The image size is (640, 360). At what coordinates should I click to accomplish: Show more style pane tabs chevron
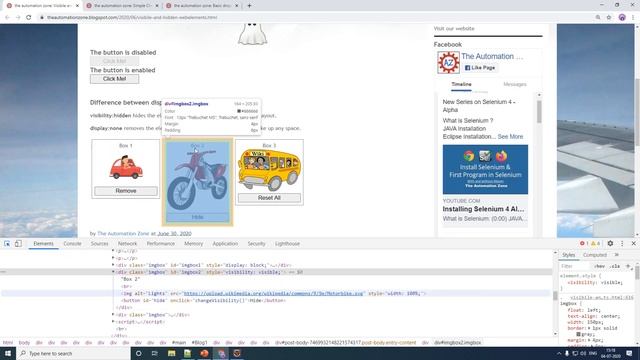pyautogui.click(x=617, y=255)
